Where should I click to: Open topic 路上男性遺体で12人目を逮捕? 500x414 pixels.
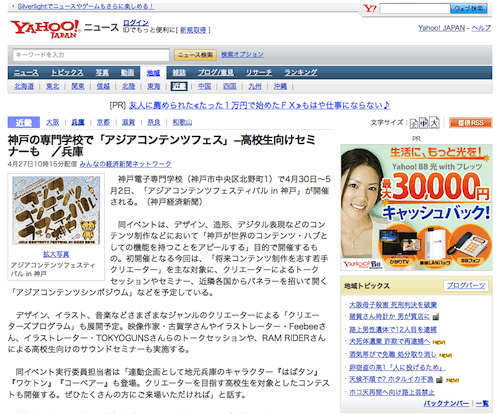coord(393,329)
